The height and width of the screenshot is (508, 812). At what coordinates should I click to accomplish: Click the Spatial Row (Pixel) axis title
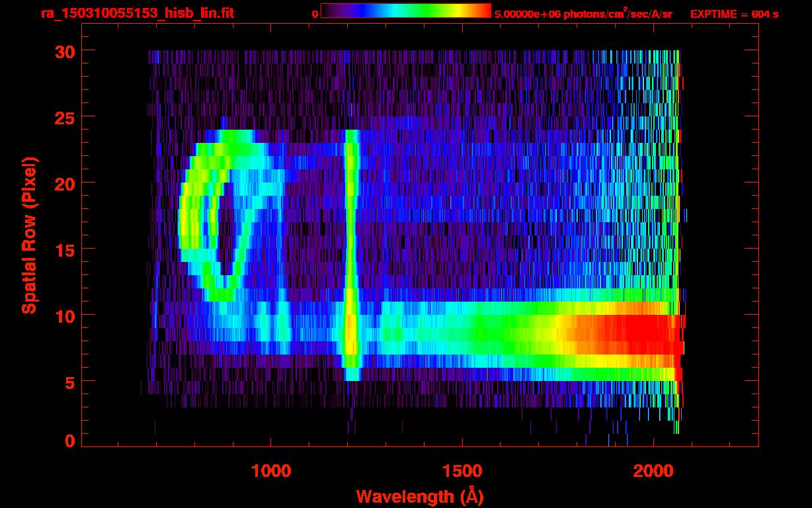[x=29, y=235]
